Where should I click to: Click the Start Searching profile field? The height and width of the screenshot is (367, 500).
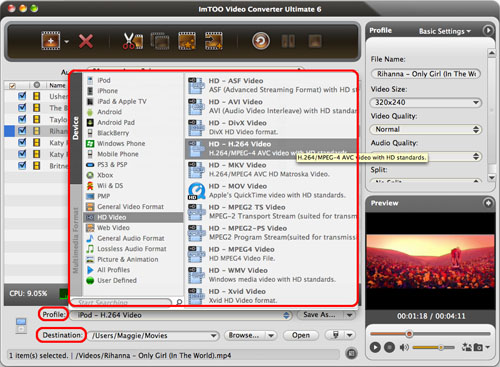coord(122,302)
